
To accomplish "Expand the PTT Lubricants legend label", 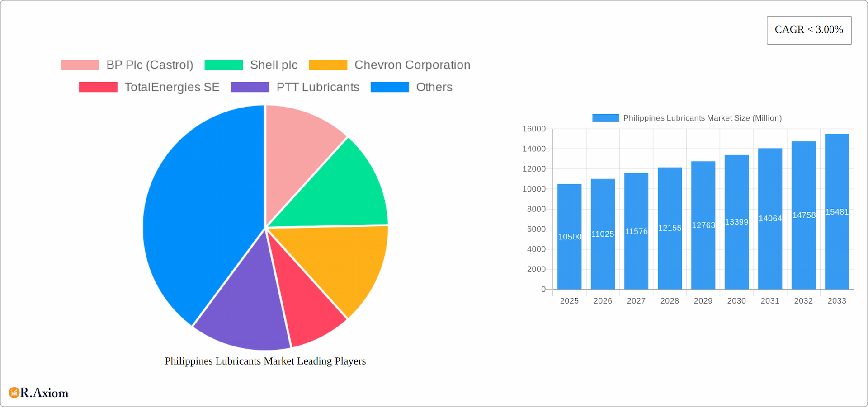I will 318,87.
